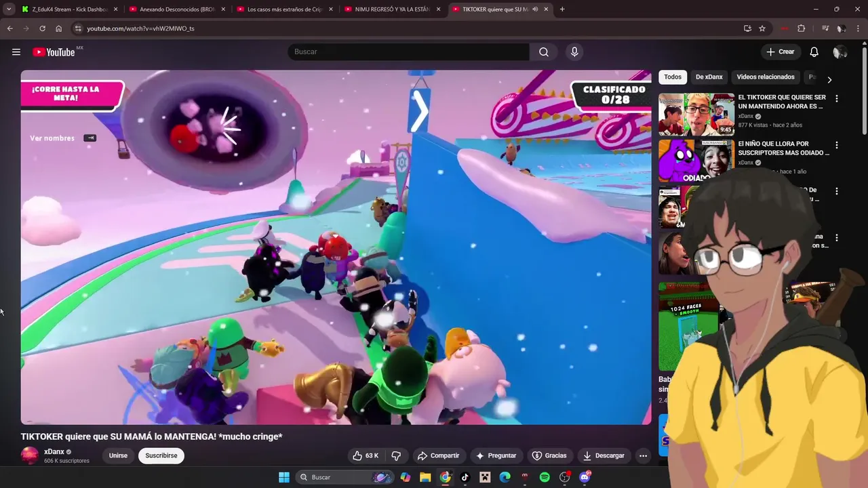Image resolution: width=868 pixels, height=488 pixels.
Task: Click the Compartir button
Action: (x=438, y=455)
